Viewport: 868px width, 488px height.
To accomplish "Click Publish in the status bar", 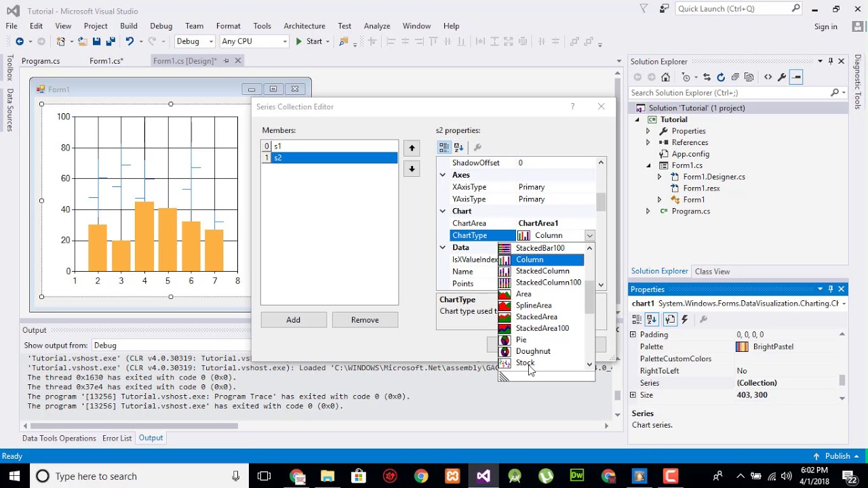I will [x=837, y=456].
